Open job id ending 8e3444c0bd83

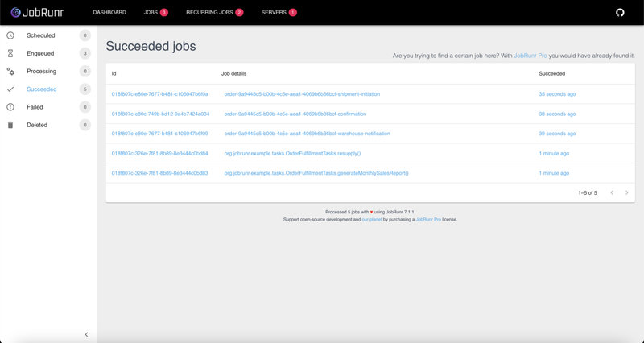[x=159, y=173]
